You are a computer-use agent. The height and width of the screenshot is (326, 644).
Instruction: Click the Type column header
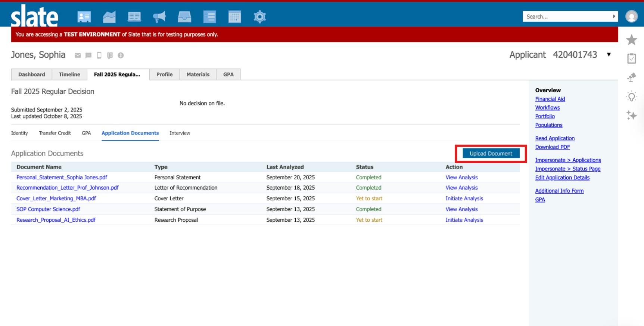(x=161, y=167)
